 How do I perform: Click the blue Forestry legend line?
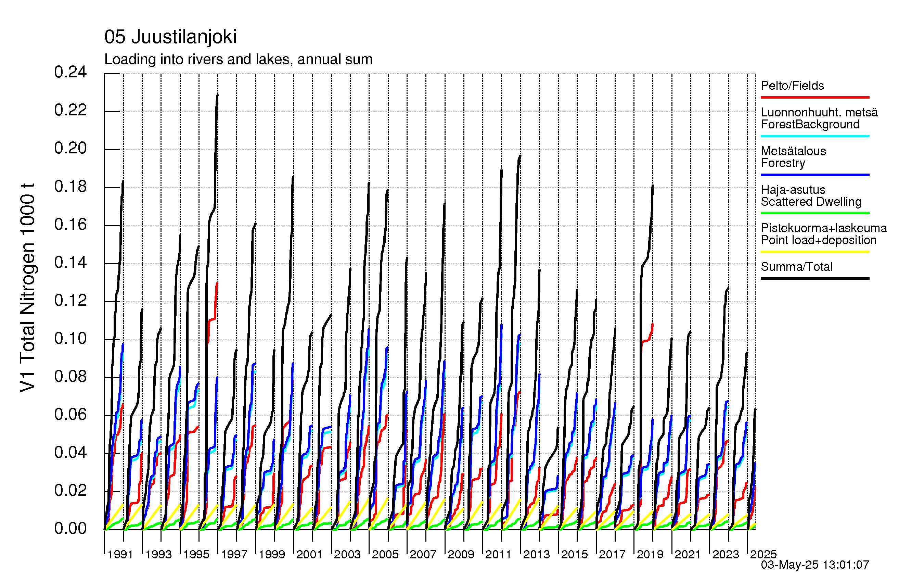pos(815,175)
